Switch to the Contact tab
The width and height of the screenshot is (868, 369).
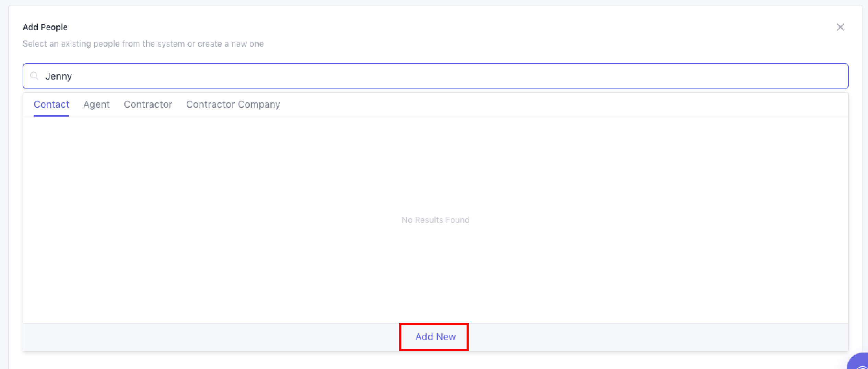tap(51, 104)
